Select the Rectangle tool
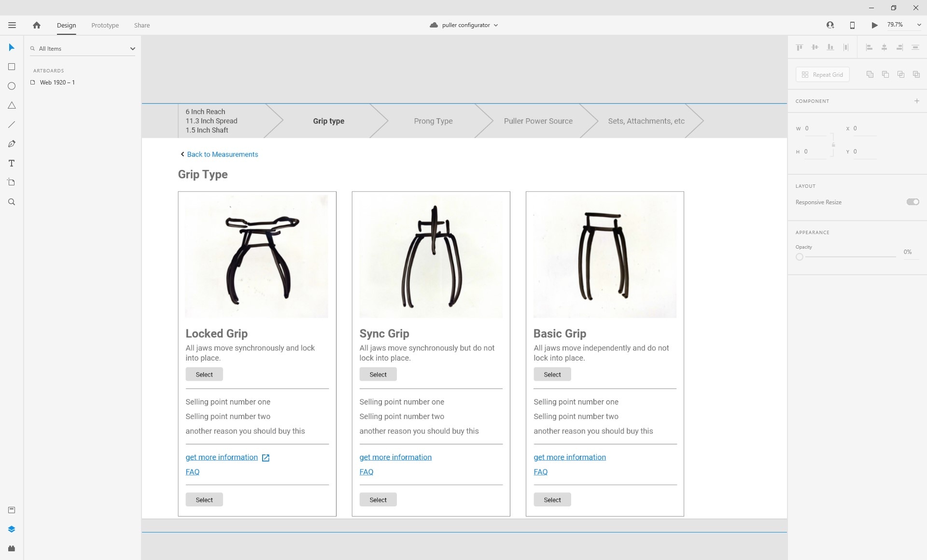This screenshot has height=560, width=927. point(12,67)
